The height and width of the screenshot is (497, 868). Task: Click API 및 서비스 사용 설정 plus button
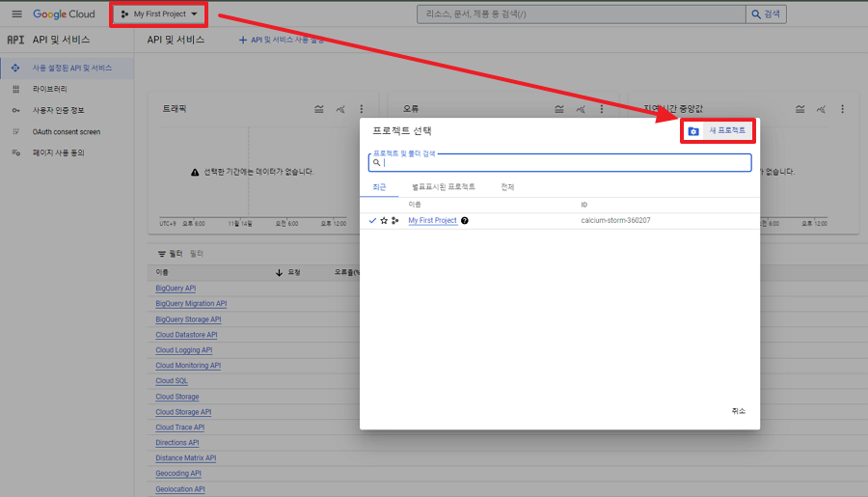point(282,40)
